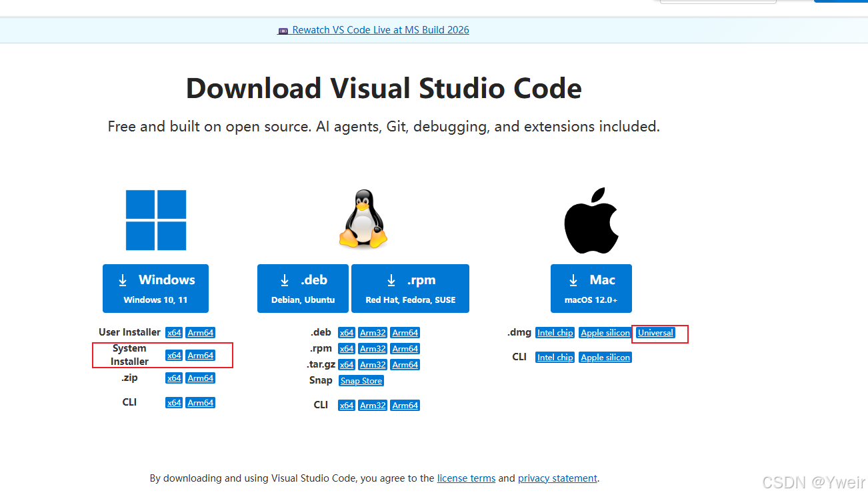Get the .tar.gz Arm64 archive

pyautogui.click(x=405, y=365)
